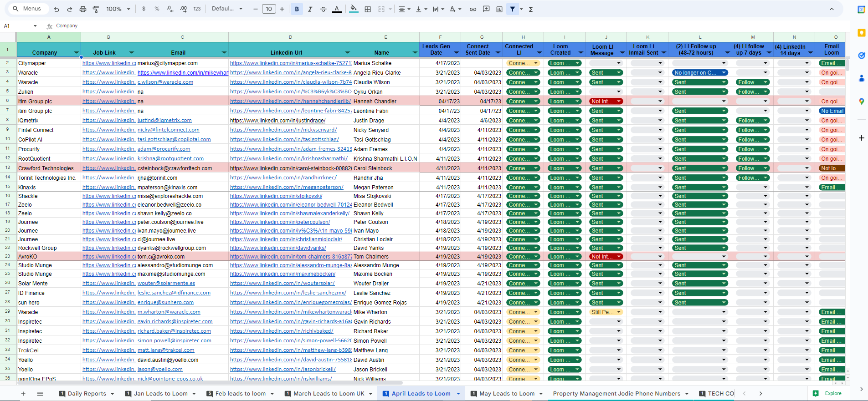The height and width of the screenshot is (401, 868).
Task: Open the text rotation dropdown
Action: (x=455, y=9)
